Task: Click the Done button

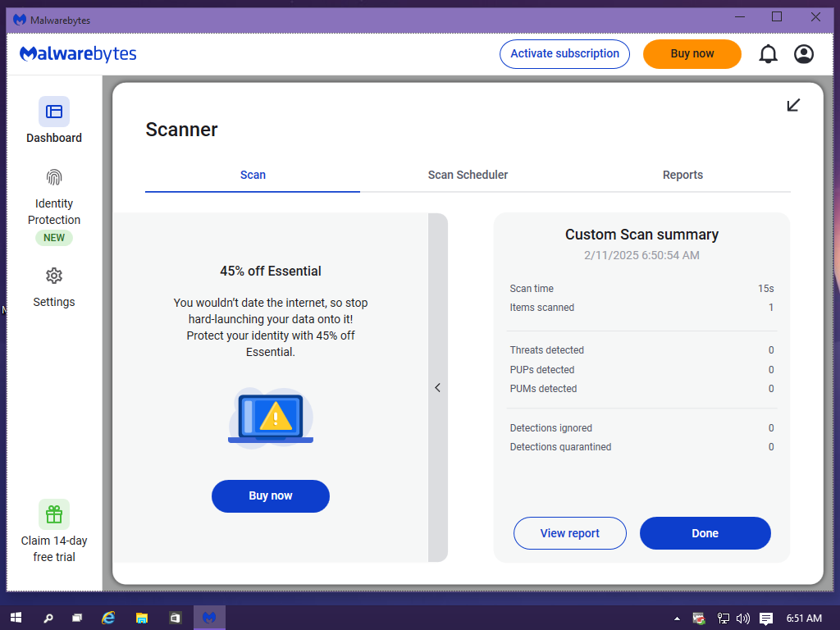Action: pos(705,533)
